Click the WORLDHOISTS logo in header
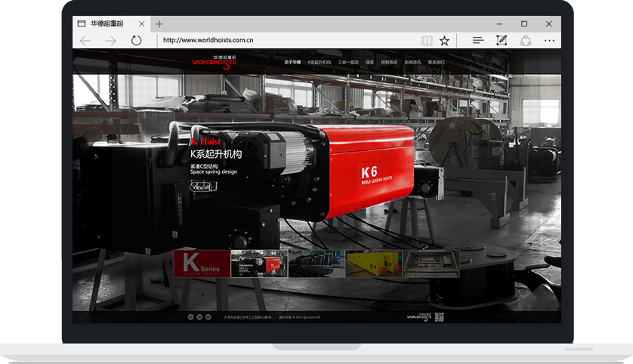The width and height of the screenshot is (633, 364). click(214, 60)
